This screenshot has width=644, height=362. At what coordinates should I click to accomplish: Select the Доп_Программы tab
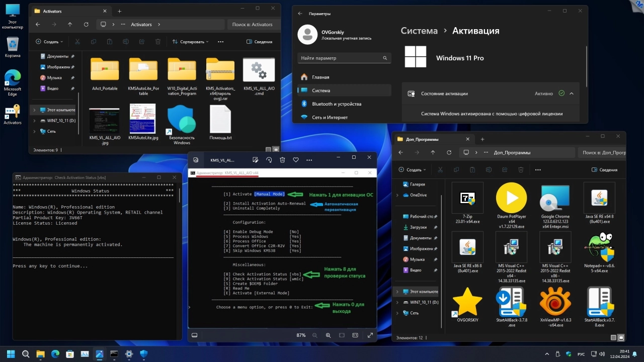[433, 139]
